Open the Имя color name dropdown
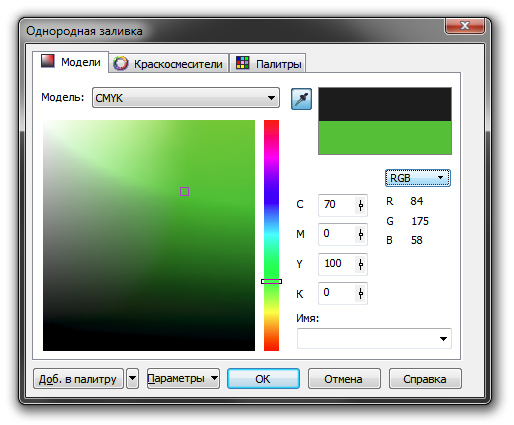The width and height of the screenshot is (514, 425). [x=374, y=338]
